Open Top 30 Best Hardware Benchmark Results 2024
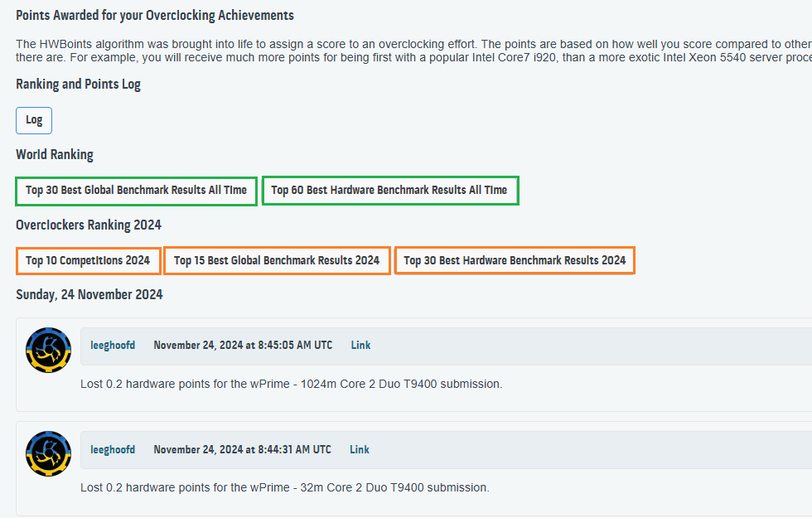 click(515, 260)
